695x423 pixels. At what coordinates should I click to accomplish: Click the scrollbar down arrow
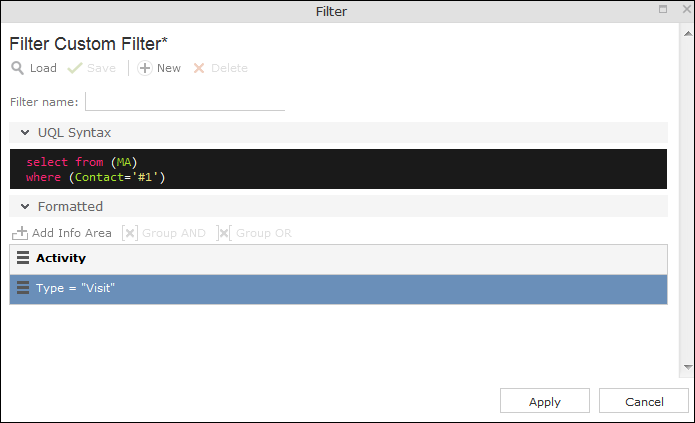(688, 367)
